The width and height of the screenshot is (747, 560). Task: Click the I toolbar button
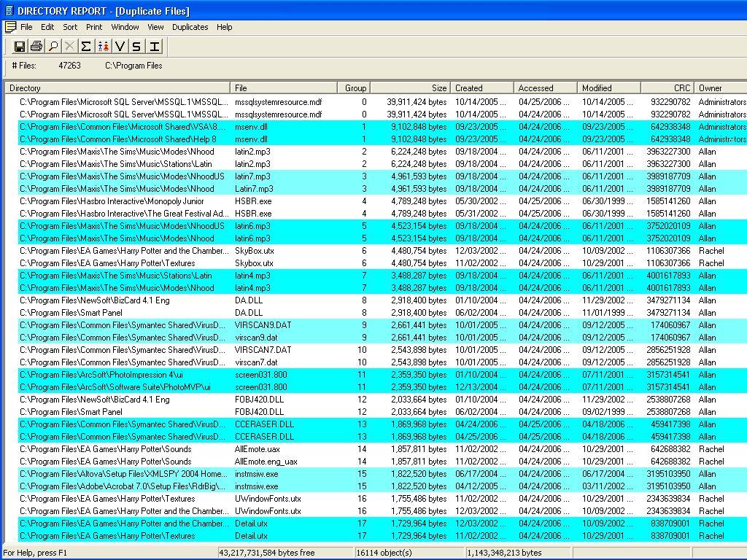coord(154,46)
